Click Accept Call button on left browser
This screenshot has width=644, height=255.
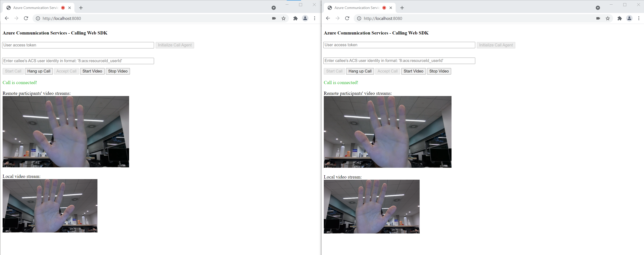coord(65,71)
